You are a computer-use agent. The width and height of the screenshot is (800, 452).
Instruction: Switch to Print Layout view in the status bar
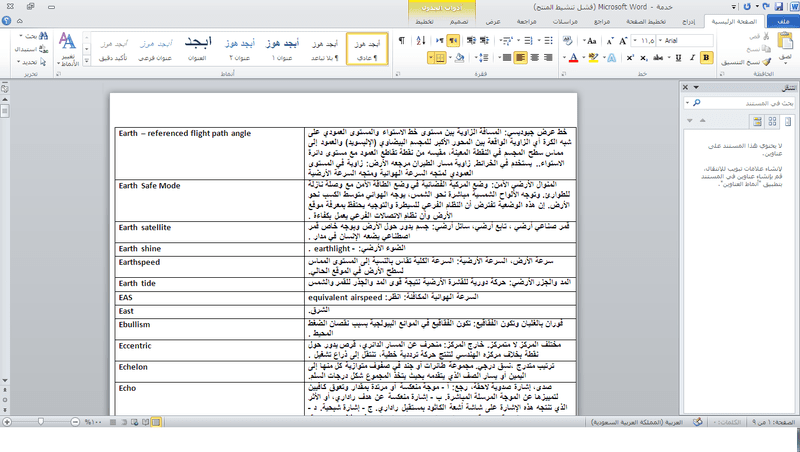tap(156, 422)
